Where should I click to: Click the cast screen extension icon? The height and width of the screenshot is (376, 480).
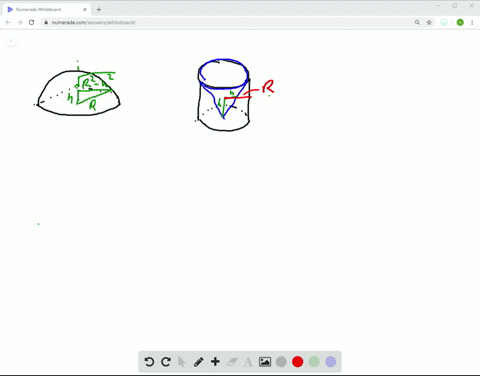[444, 22]
